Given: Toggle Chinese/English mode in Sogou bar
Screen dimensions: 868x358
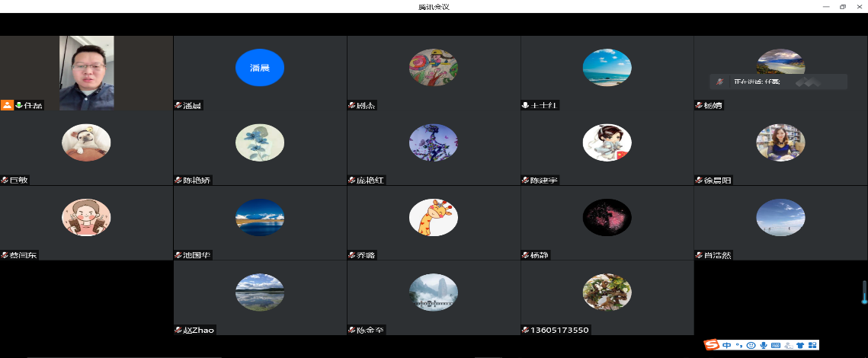Looking at the screenshot, I should coord(727,346).
